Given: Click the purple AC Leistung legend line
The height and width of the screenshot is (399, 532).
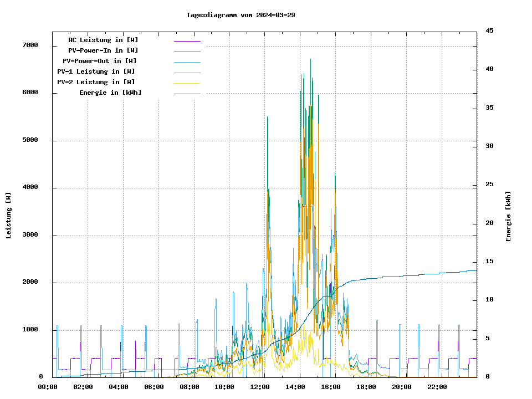Looking at the screenshot, I should (x=187, y=40).
